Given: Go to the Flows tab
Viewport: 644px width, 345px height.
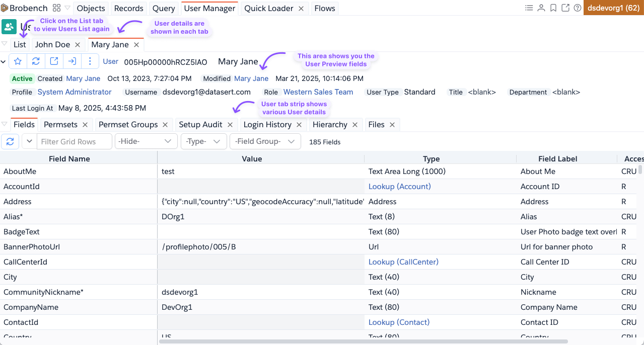Looking at the screenshot, I should (x=325, y=9).
